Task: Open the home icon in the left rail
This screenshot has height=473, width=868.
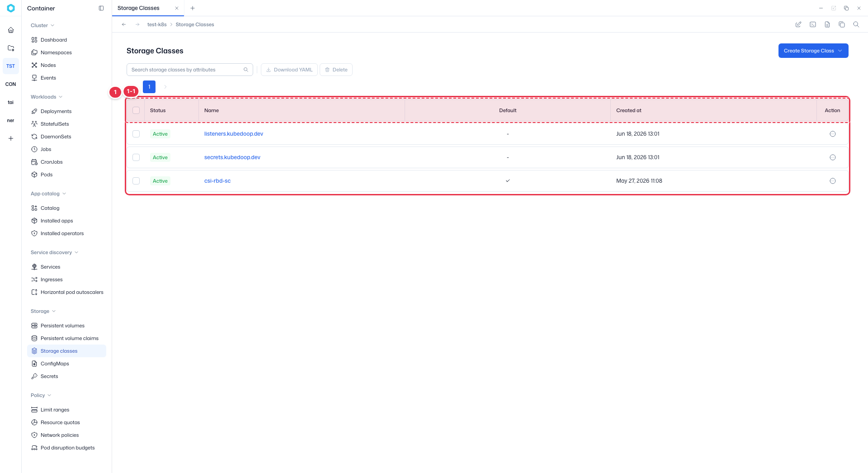Action: pos(11,30)
